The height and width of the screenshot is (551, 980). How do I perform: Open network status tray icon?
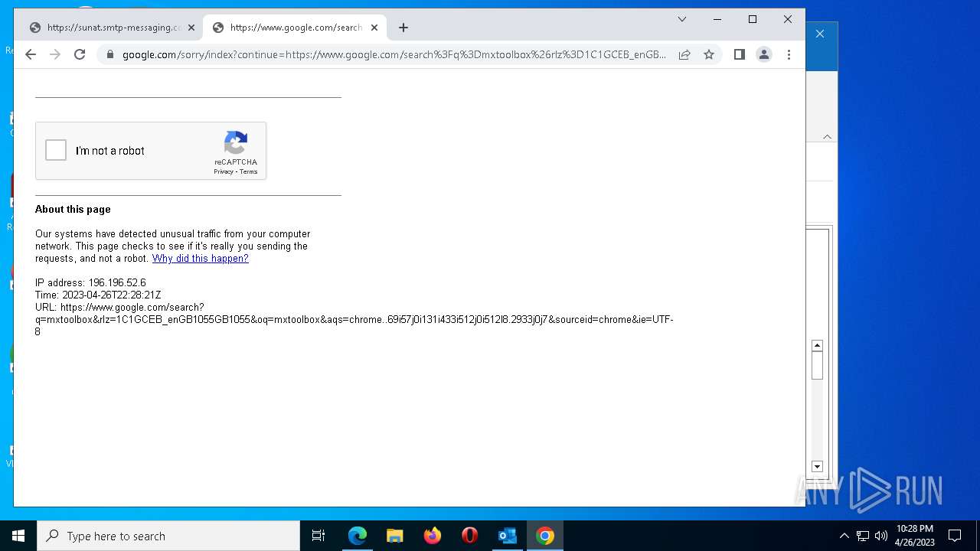pyautogui.click(x=863, y=536)
